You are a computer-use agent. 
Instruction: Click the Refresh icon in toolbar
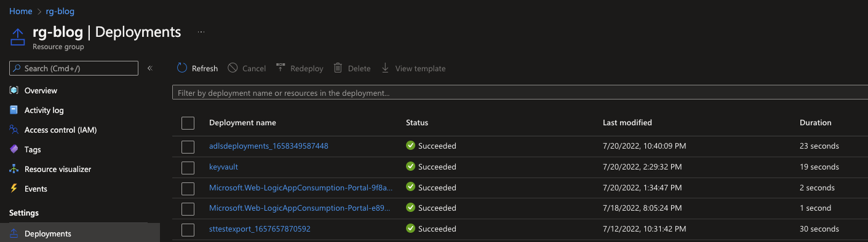coord(182,68)
